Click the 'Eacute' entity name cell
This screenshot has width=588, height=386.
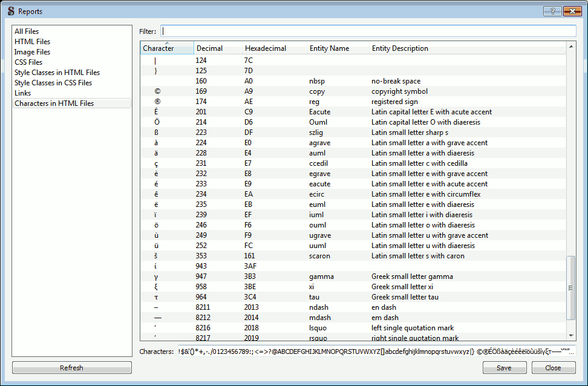[319, 112]
